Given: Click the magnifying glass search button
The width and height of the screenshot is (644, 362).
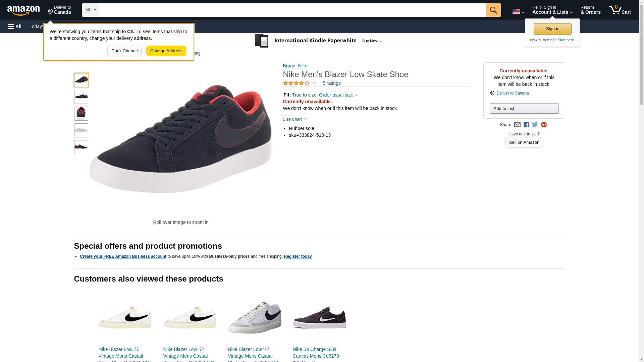Looking at the screenshot, I should pos(493,10).
